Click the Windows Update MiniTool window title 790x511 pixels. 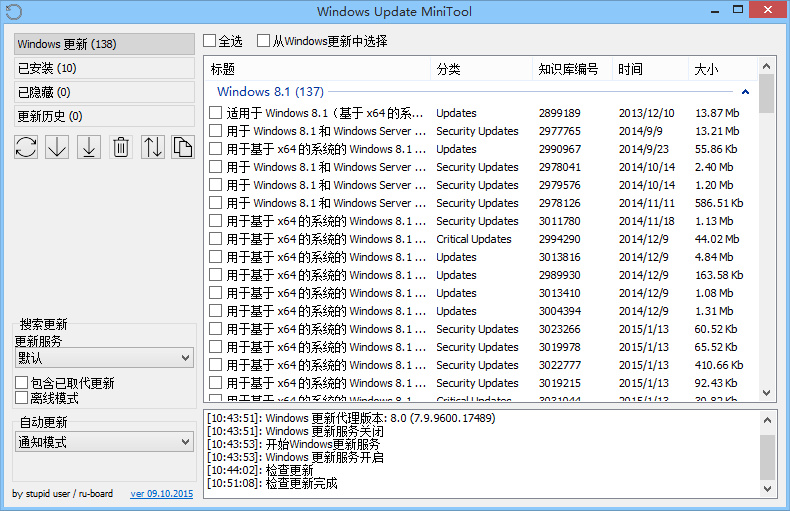coord(394,12)
